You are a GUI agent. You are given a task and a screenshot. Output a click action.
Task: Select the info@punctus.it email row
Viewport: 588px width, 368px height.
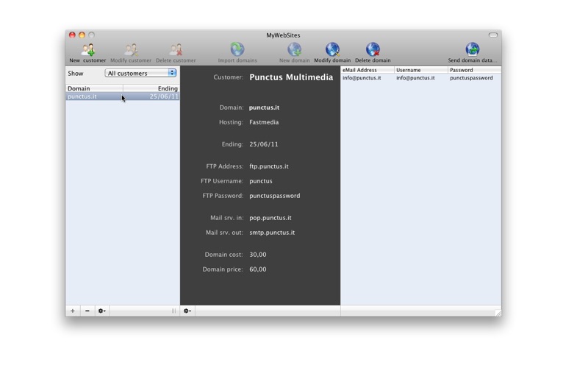point(420,78)
